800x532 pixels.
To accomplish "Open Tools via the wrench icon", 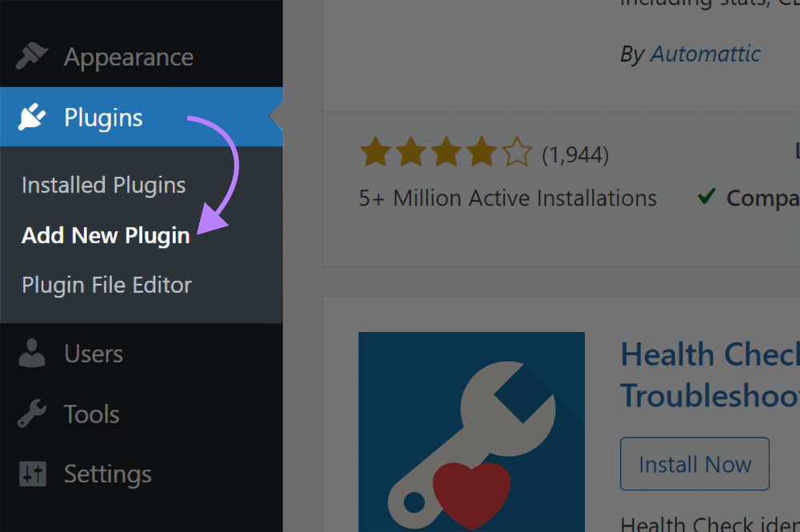I will pyautogui.click(x=30, y=413).
